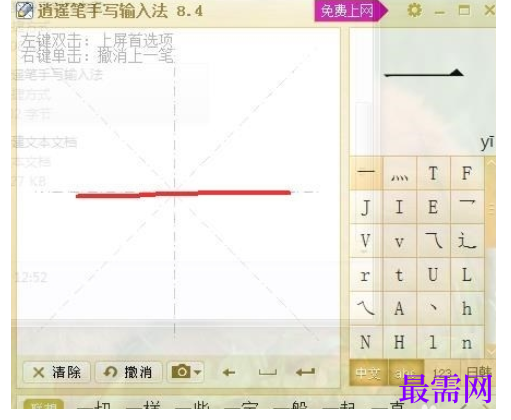Choose the 一定 phrase suggestion
Image resolution: width=511 pixels, height=420 pixels.
click(x=241, y=405)
